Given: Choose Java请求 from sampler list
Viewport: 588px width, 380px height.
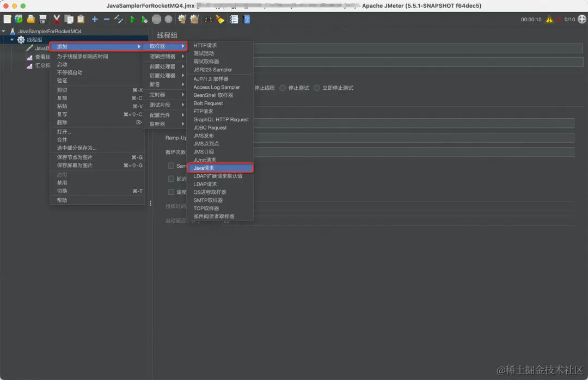Looking at the screenshot, I should point(220,168).
